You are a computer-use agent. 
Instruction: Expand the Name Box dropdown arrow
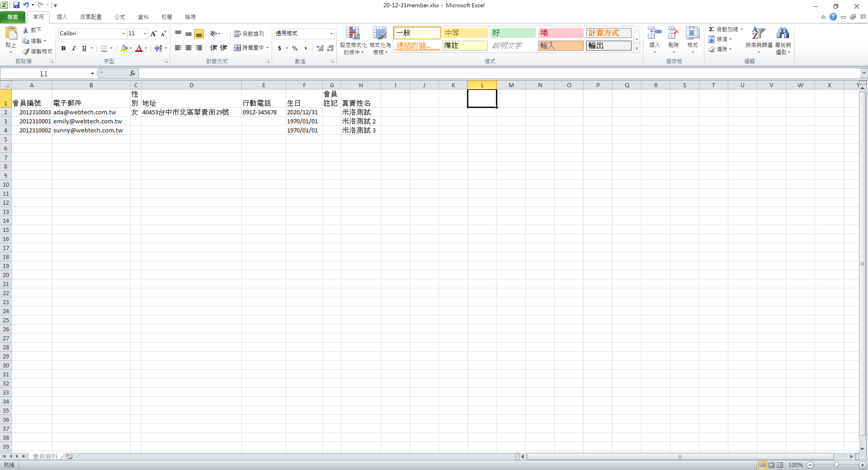coord(92,74)
